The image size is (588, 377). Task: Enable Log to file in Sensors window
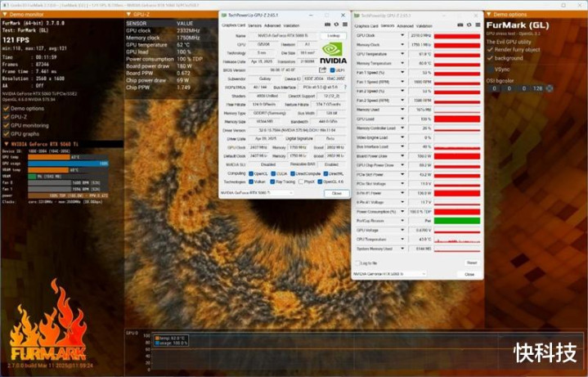(x=357, y=263)
